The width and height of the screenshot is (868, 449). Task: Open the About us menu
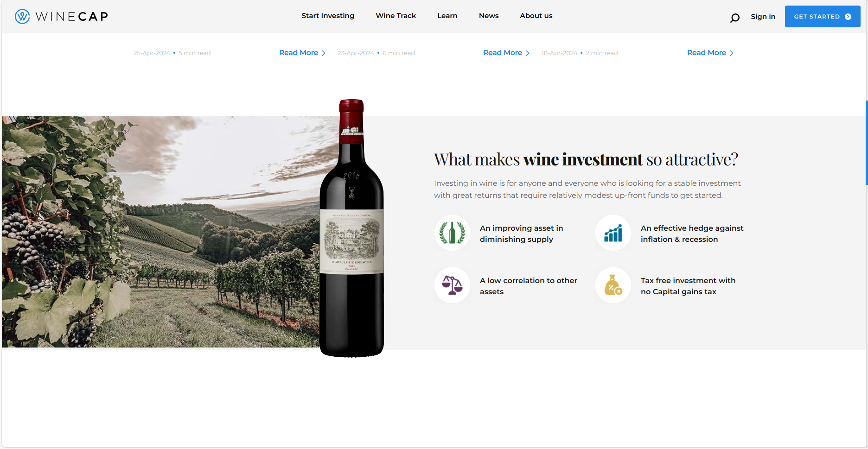tap(536, 16)
